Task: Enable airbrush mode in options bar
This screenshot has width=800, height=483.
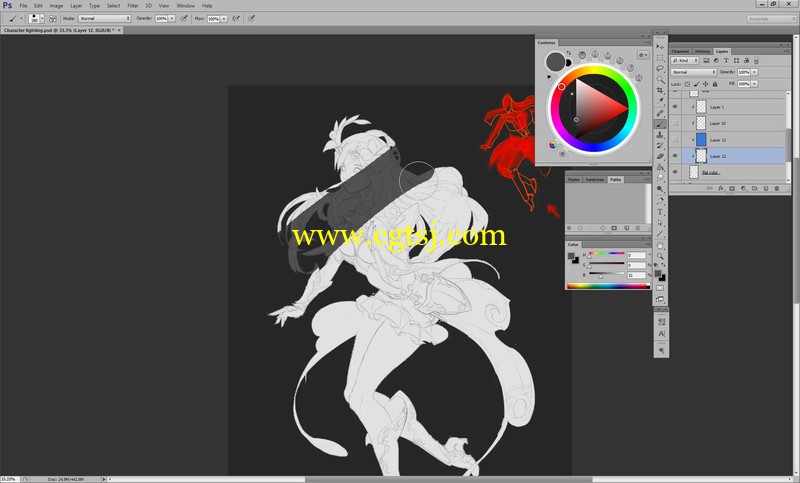Action: (236, 18)
